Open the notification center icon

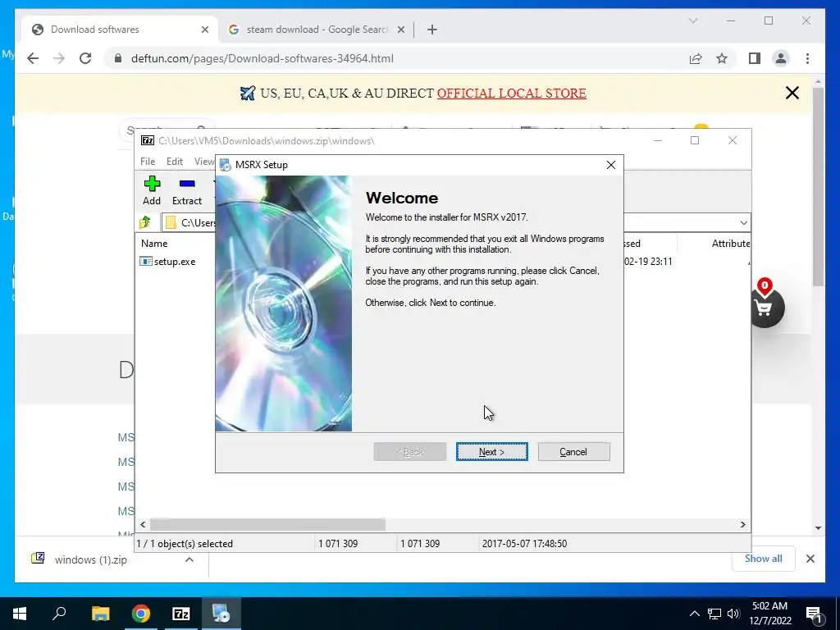click(x=815, y=614)
